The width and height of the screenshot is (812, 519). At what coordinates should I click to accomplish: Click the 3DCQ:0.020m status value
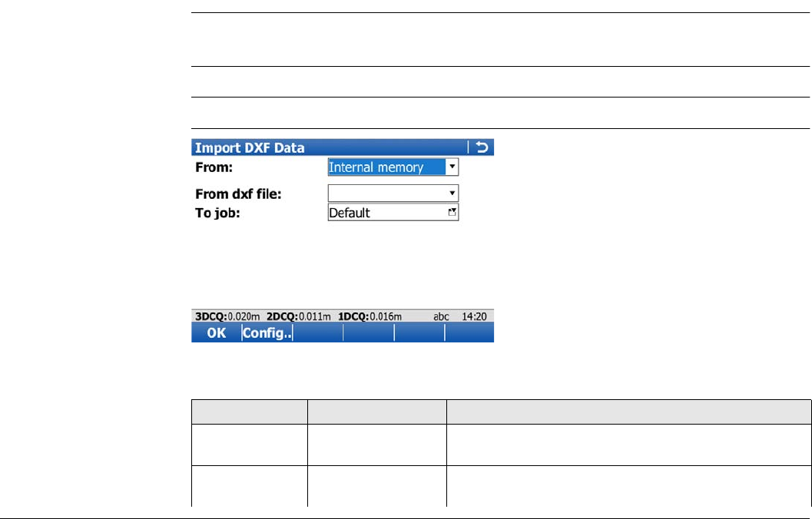click(x=227, y=316)
